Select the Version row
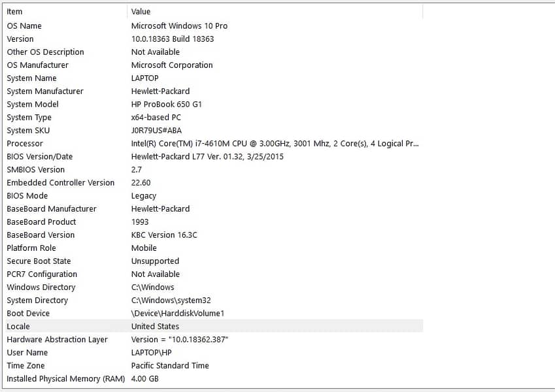Image resolution: width=555 pixels, height=392 pixels. 20,39
